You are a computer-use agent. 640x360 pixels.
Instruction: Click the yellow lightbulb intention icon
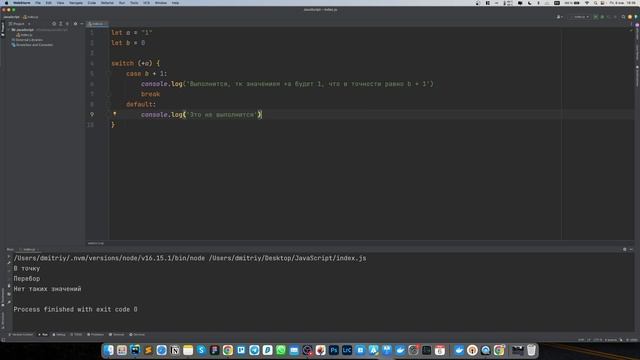(115, 114)
